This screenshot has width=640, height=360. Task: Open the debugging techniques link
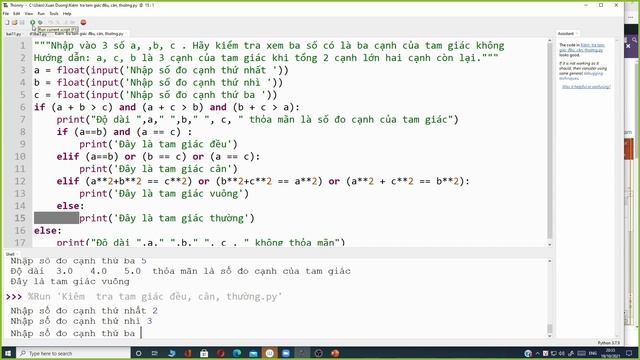tap(580, 76)
